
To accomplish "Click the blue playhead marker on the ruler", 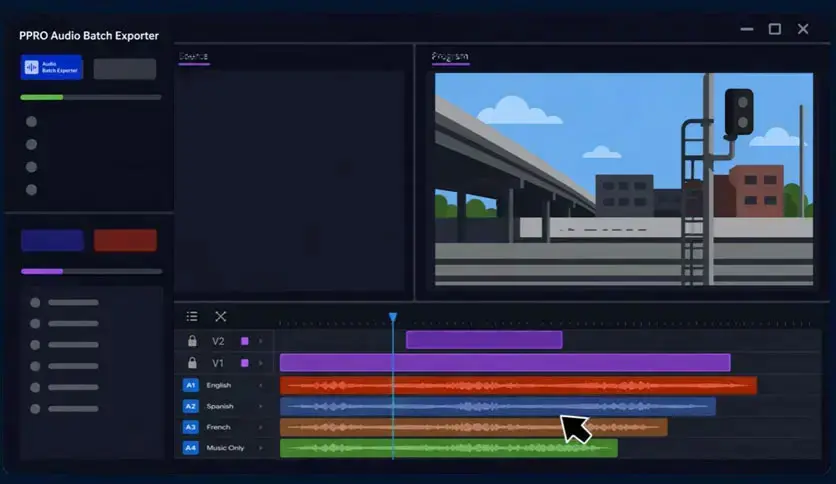I will (393, 318).
